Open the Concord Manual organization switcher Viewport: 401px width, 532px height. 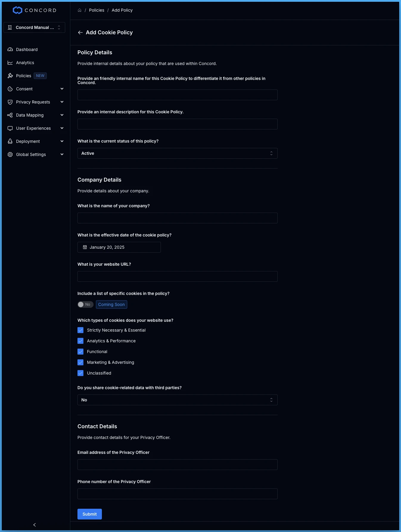click(35, 27)
